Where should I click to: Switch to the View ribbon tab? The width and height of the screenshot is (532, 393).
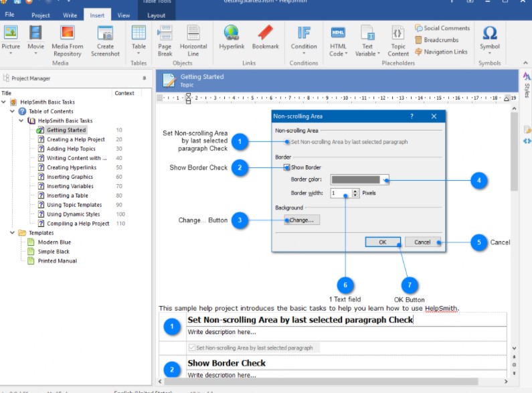[124, 15]
